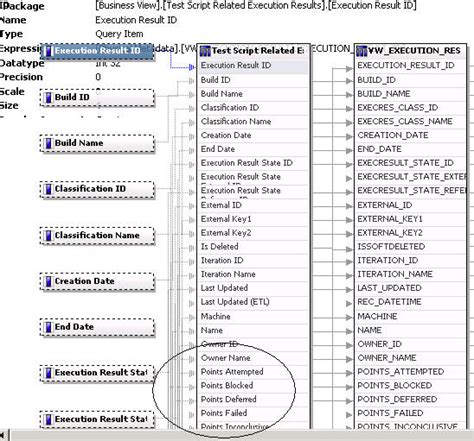The width and height of the screenshot is (474, 441).
Task: Select Owner Name row in query subject
Action: click(253, 358)
